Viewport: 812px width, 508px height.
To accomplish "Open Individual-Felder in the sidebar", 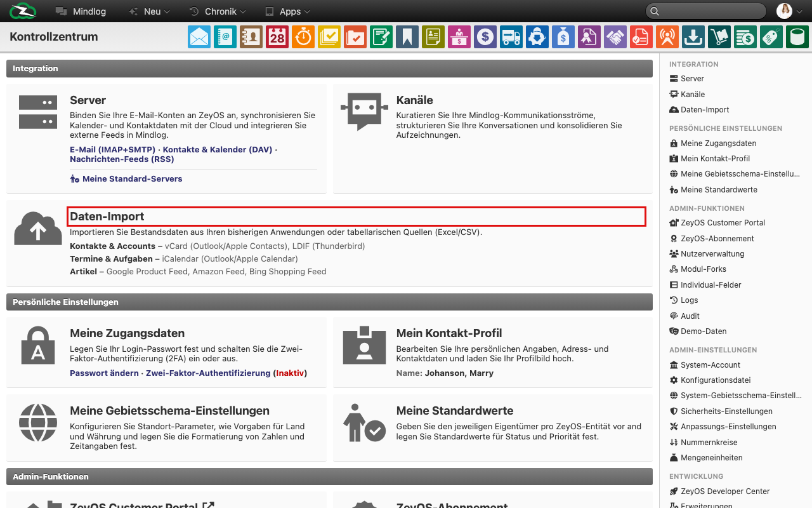I will pyautogui.click(x=705, y=285).
